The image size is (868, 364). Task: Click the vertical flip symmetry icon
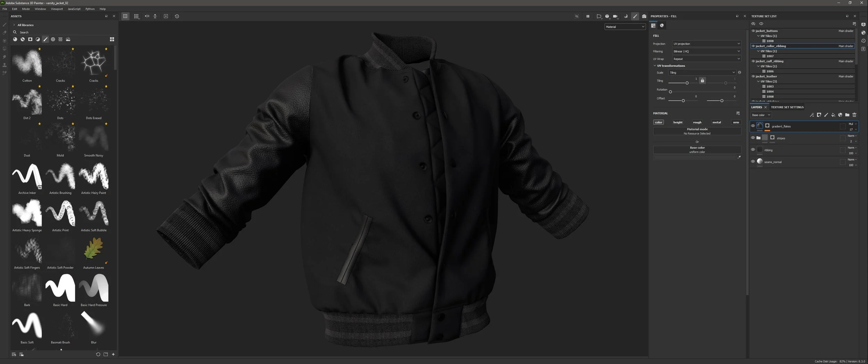coord(155,16)
